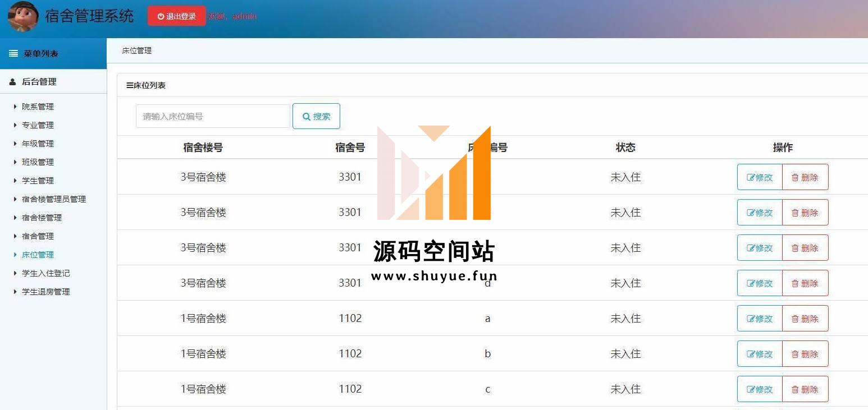This screenshot has height=410, width=868.
Task: Click the list icon beside 床位列表 heading
Action: click(x=130, y=86)
